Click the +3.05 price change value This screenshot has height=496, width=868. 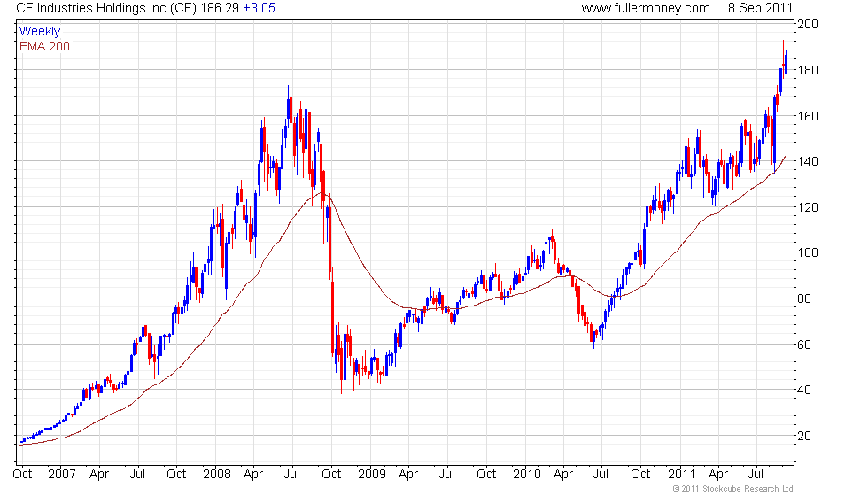click(x=259, y=8)
